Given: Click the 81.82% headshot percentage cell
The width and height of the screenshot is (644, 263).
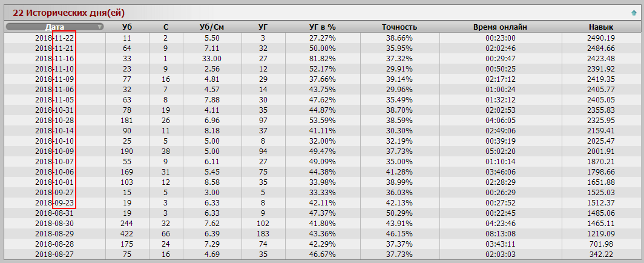Looking at the screenshot, I should [x=323, y=58].
